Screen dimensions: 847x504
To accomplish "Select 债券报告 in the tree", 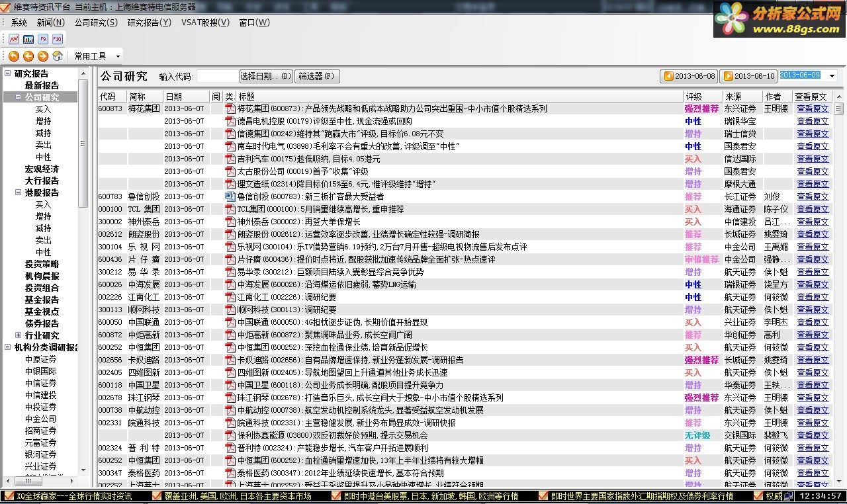I will point(42,323).
